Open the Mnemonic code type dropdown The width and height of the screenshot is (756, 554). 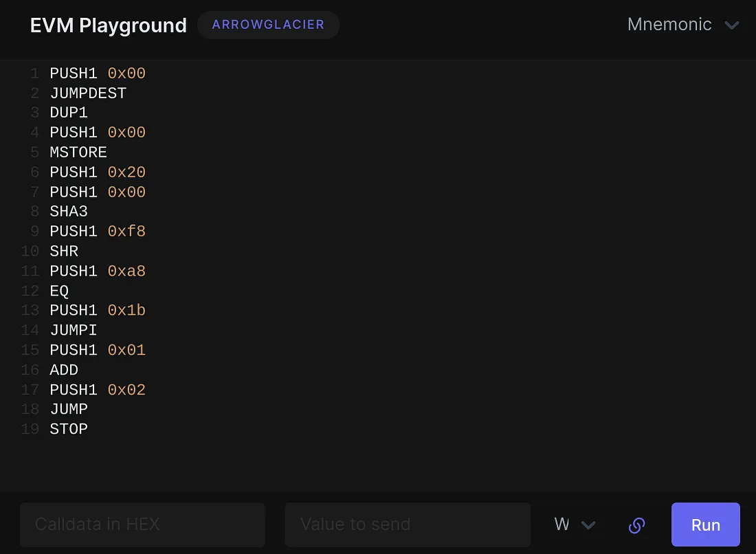click(x=682, y=25)
